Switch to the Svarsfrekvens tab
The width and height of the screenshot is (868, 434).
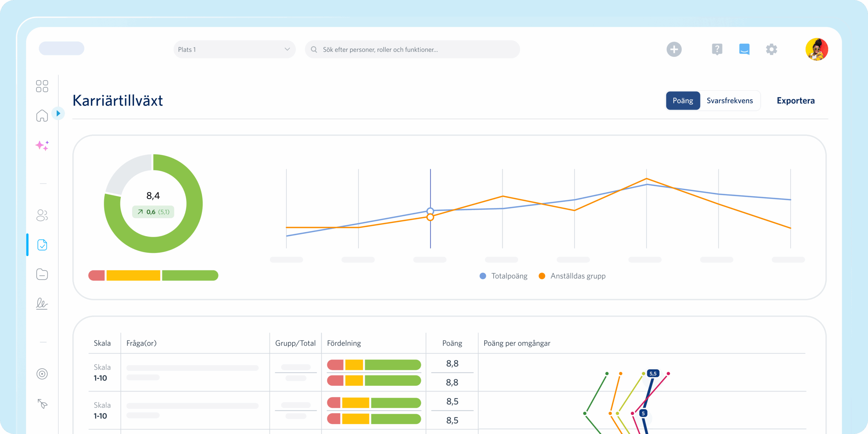pyautogui.click(x=730, y=101)
